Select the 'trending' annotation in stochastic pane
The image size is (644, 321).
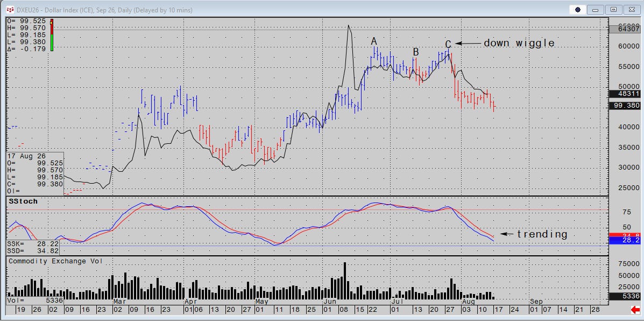click(x=542, y=234)
